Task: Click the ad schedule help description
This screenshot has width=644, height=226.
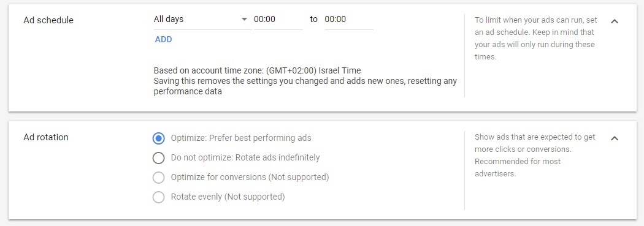Action: (x=536, y=38)
